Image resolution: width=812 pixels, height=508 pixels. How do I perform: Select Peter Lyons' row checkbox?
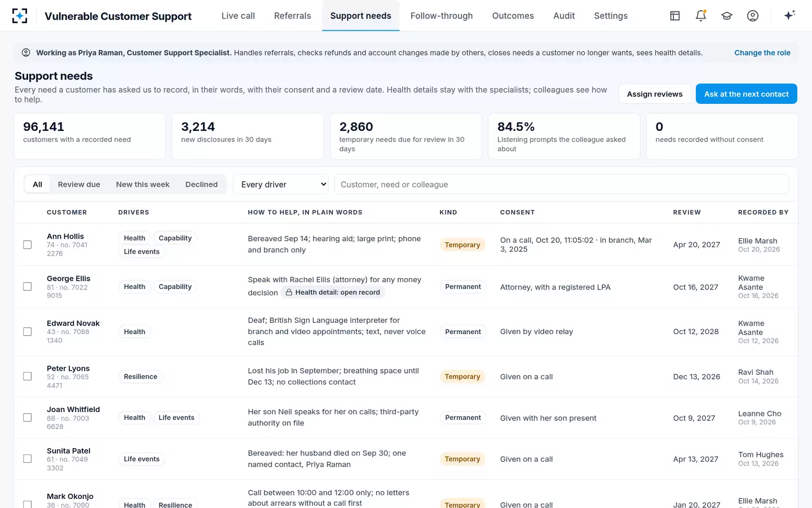[x=27, y=376]
